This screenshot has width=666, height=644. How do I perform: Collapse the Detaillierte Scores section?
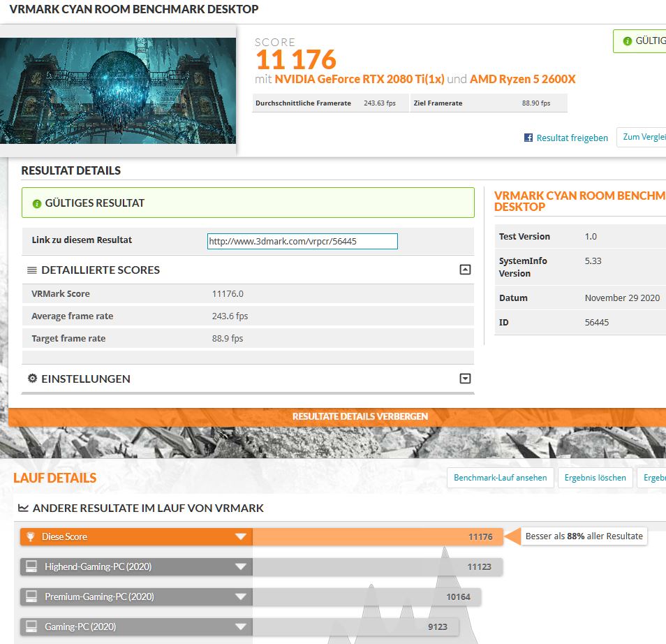pos(465,270)
